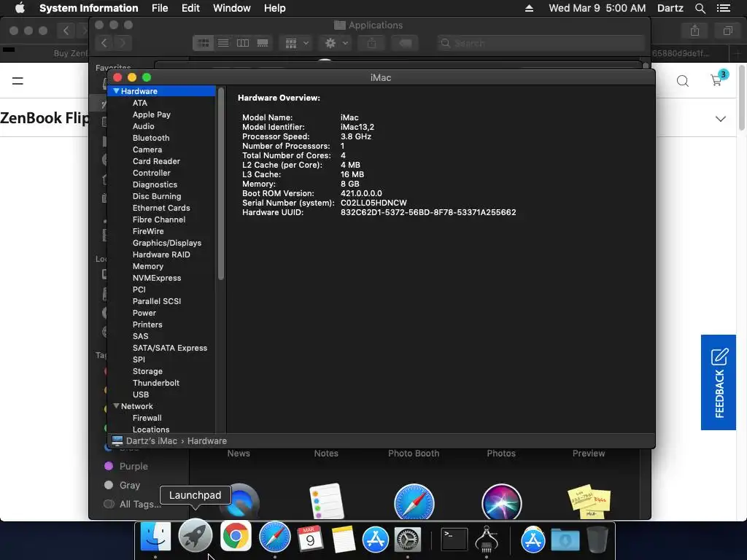Screen dimensions: 747x560
Task: Open the Edit menu
Action: pos(190,8)
